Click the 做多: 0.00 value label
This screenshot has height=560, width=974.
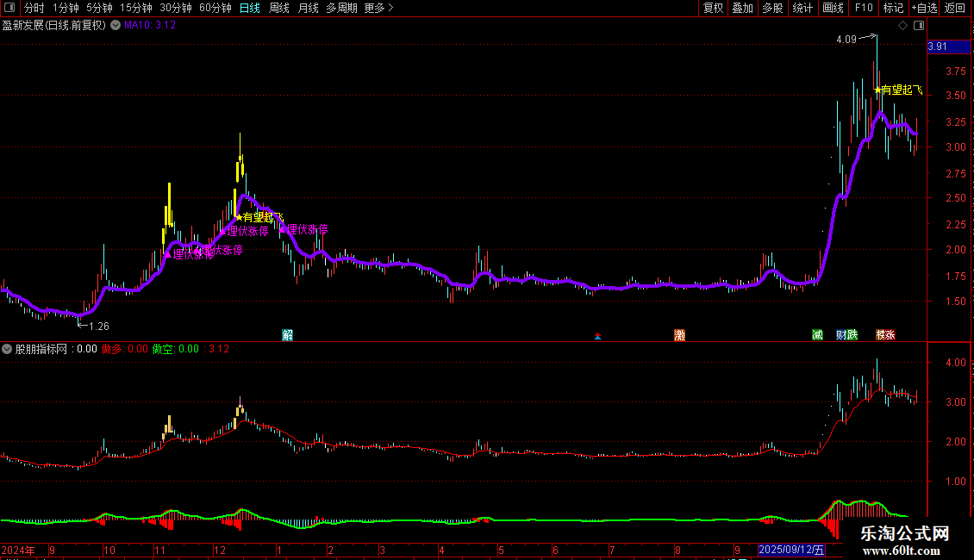[125, 349]
